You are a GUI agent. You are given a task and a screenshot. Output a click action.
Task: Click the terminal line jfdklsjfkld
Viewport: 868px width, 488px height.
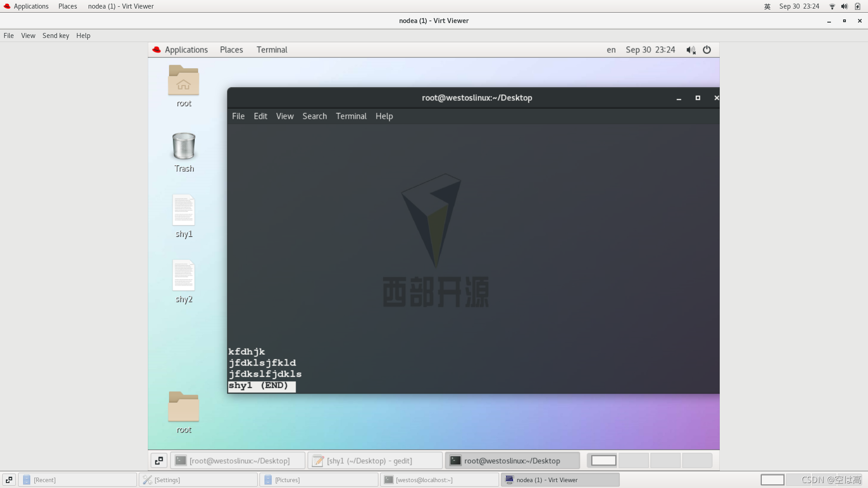(x=262, y=363)
